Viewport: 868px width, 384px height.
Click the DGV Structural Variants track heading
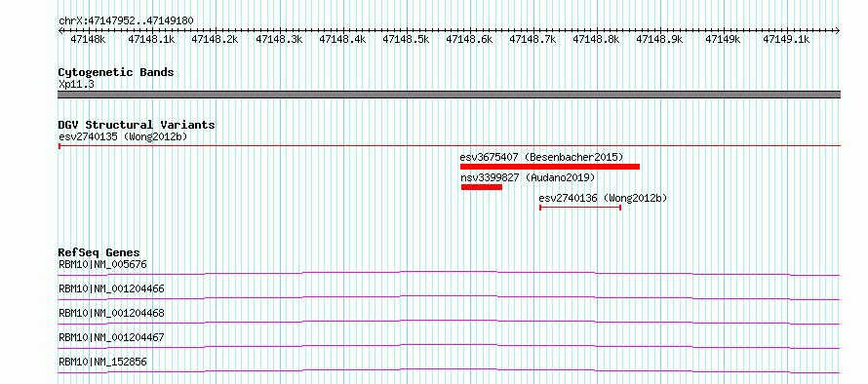tap(137, 125)
